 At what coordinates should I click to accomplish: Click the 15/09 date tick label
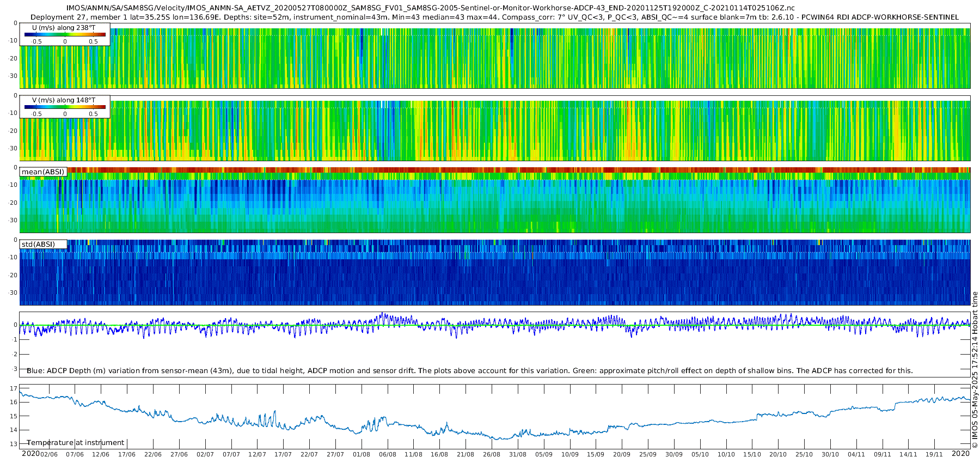click(x=596, y=454)
